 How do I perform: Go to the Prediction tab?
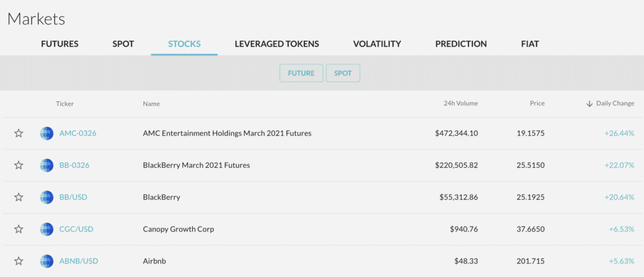(461, 44)
